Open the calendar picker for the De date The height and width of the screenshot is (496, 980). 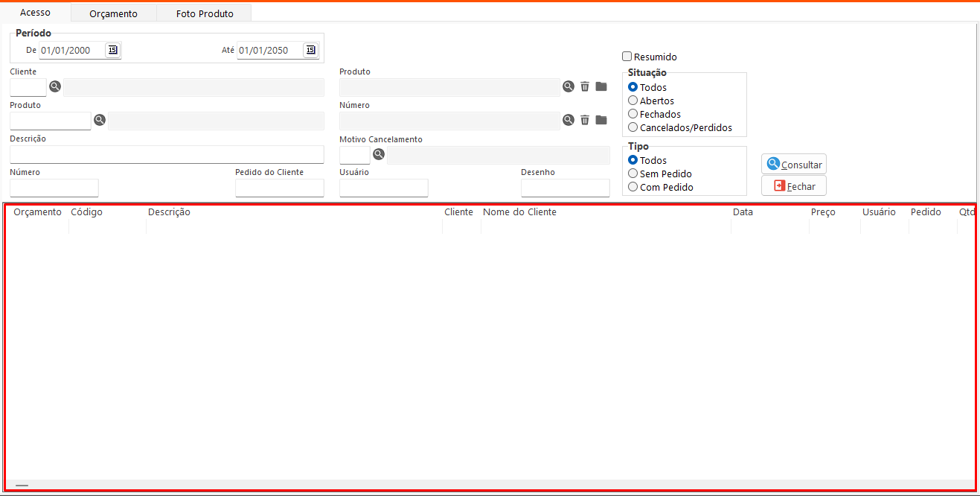tap(112, 50)
